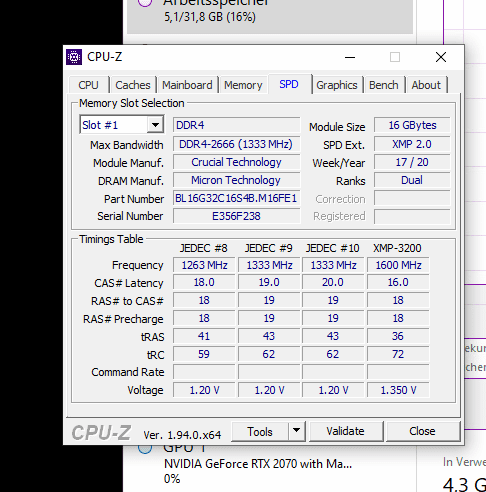Click the JEDEC #10 column header
Image resolution: width=486 pixels, height=492 pixels.
coord(332,248)
